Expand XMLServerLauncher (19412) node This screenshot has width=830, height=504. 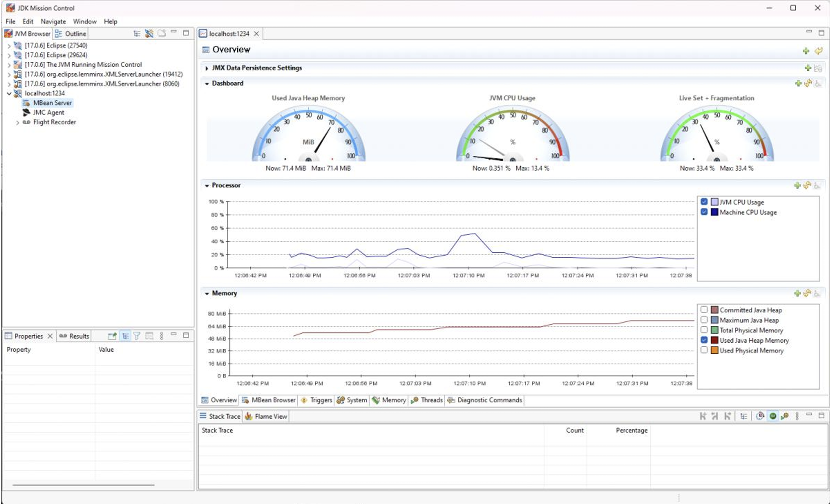pyautogui.click(x=9, y=74)
